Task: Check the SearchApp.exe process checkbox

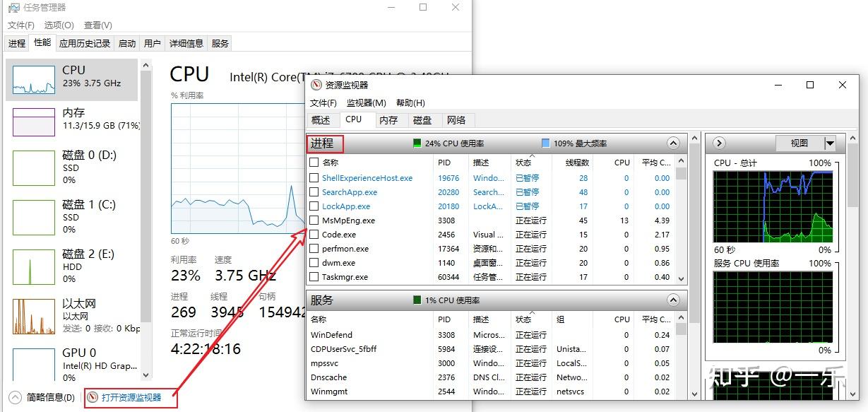Action: 313,192
